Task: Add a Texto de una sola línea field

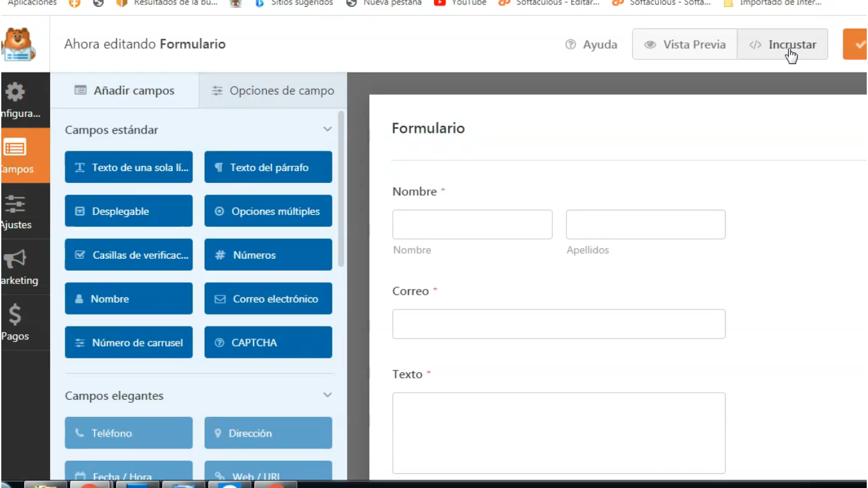Action: 128,167
